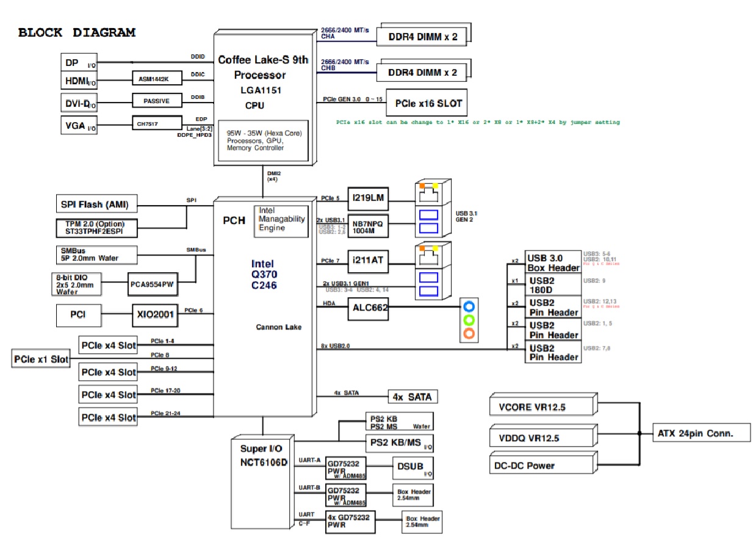Click the USB2 180D block
The width and height of the screenshot is (756, 551).
[553, 285]
